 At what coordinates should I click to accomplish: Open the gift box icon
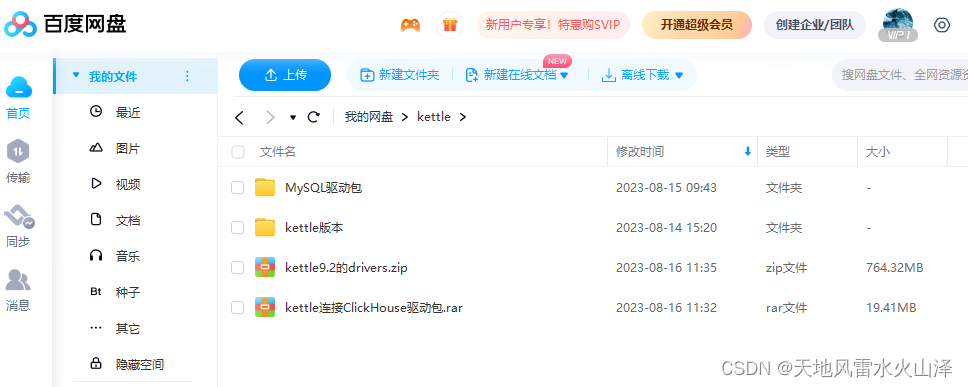click(449, 25)
